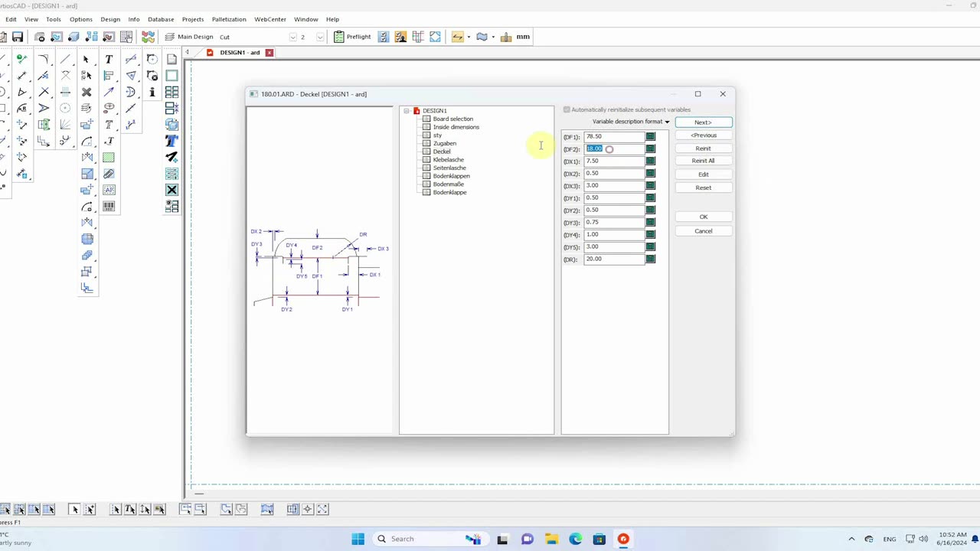Select the Text T tool
Viewport: 980px width, 551px height.
point(109,59)
